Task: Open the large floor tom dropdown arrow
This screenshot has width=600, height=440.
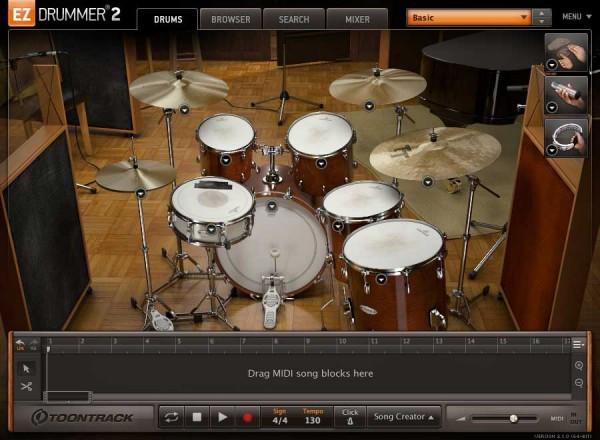Action: 381,279
